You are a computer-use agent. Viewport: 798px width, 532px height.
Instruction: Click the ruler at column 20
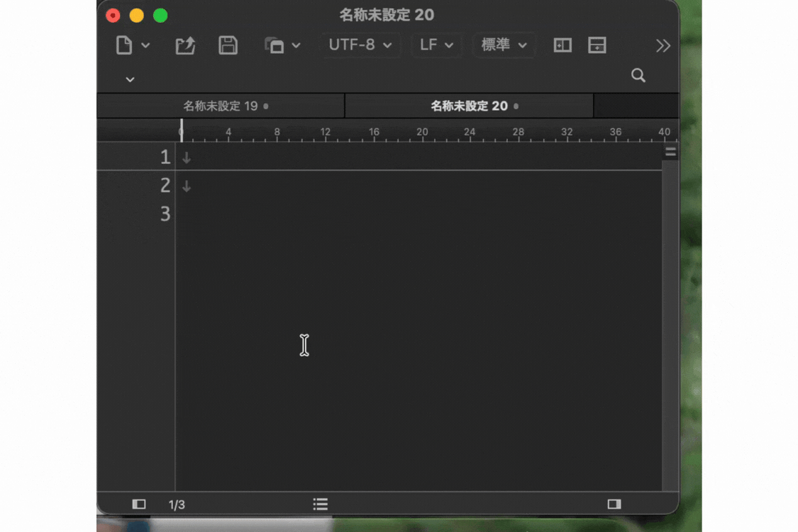[x=423, y=133]
